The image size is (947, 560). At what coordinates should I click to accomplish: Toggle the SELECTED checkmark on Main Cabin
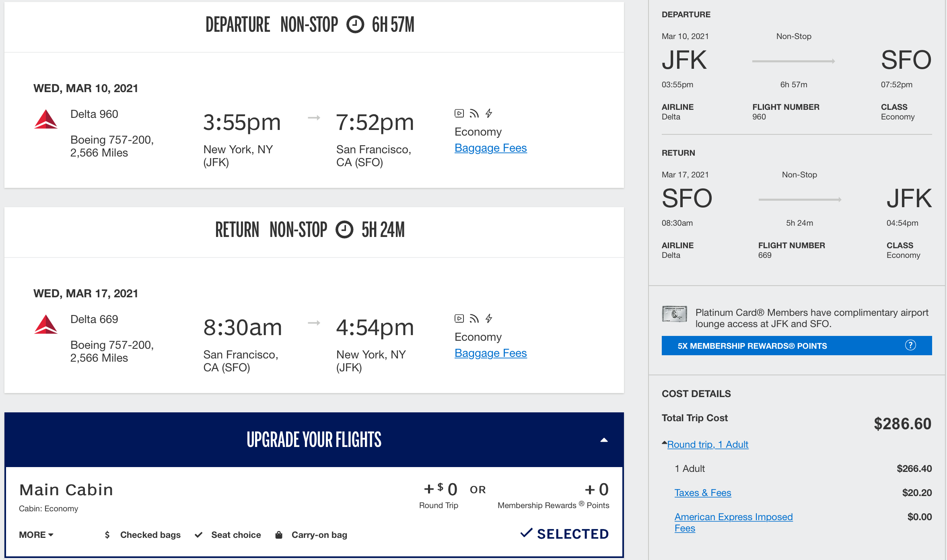[x=526, y=533]
